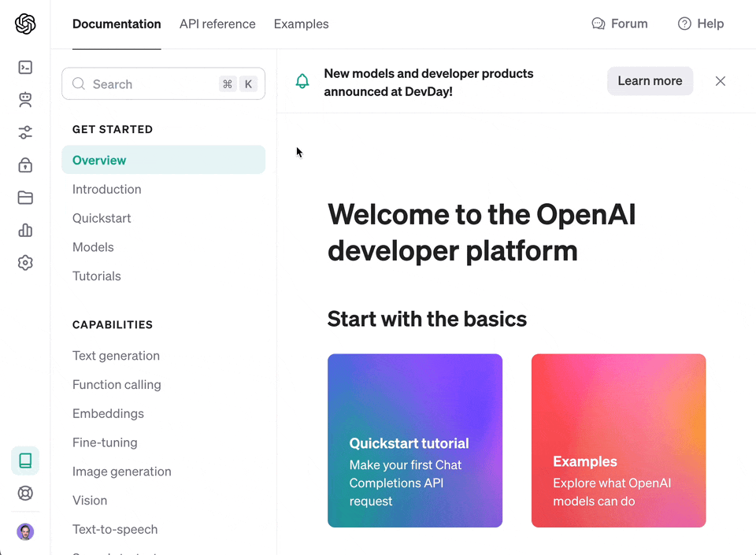Switch to the Documentation tab

point(117,24)
